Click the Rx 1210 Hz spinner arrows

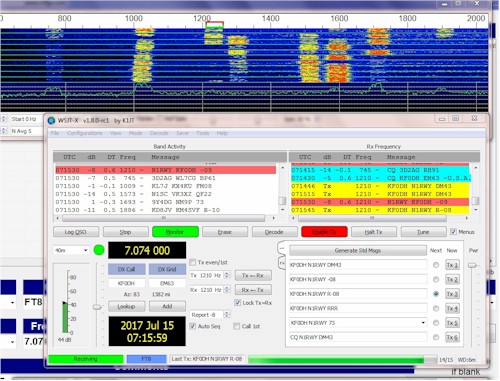[x=227, y=290]
